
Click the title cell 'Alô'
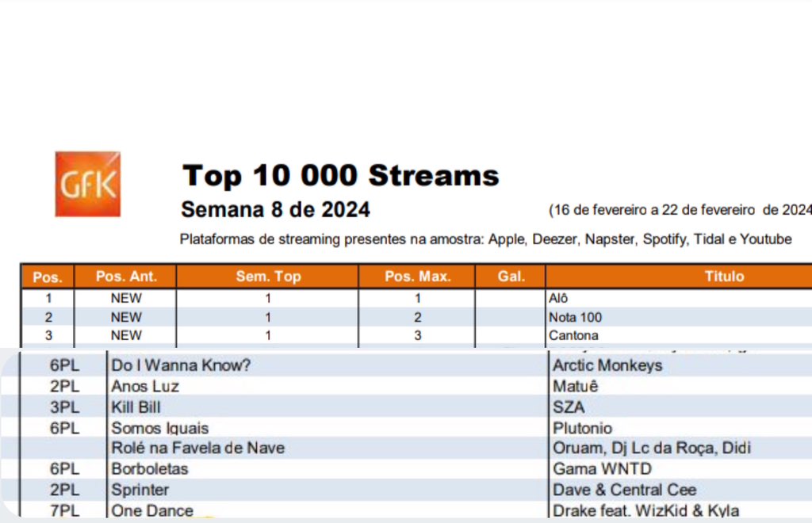click(558, 299)
